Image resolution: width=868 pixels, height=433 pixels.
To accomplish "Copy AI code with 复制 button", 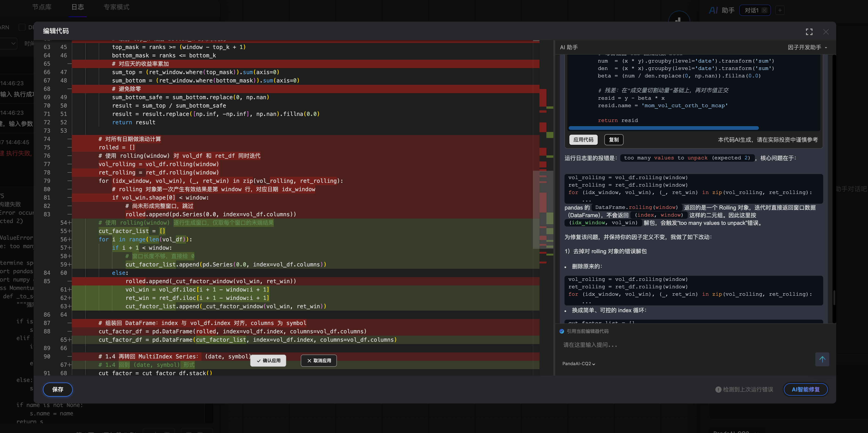I will pos(613,140).
